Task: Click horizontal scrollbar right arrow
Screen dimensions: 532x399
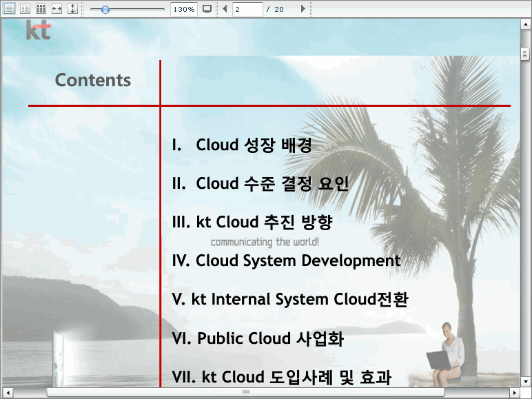Action: click(515, 393)
